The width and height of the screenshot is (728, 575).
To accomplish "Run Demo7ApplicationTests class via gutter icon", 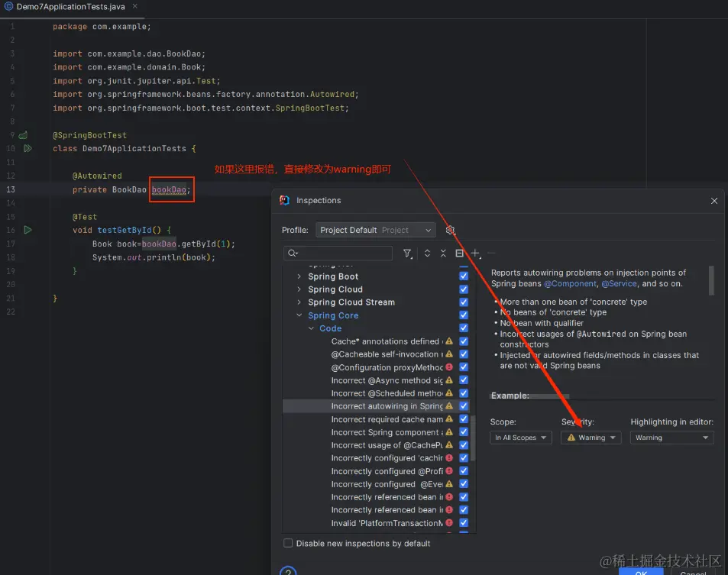I will pos(28,148).
